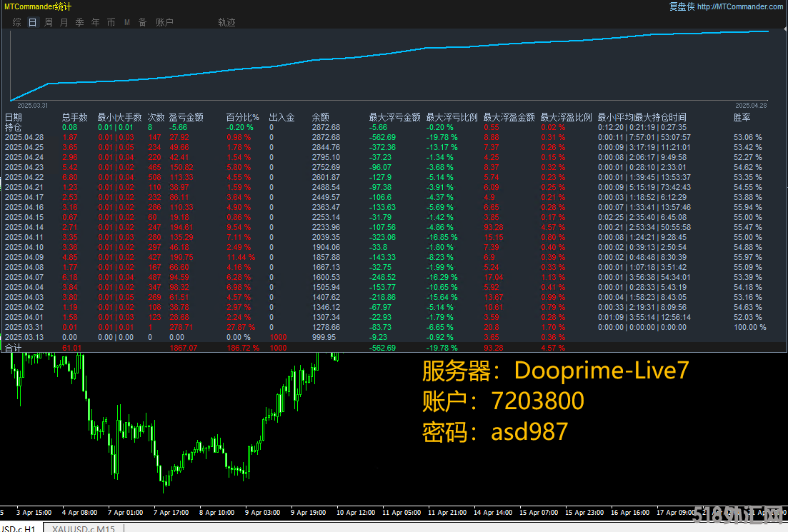Click the 186.72 % total percentage value
Viewport: 788px width, 532px height.
[243, 348]
